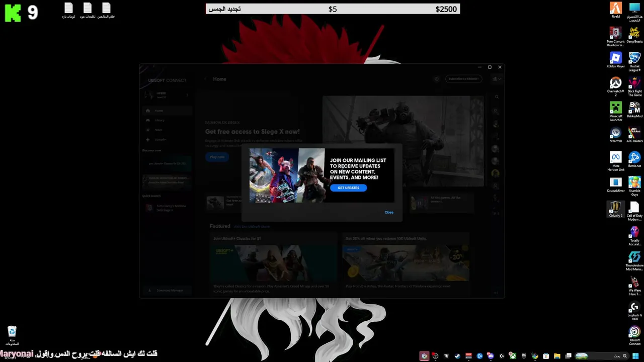The image size is (644, 362).
Task: Click the taskbar search box
Action: click(x=602, y=356)
